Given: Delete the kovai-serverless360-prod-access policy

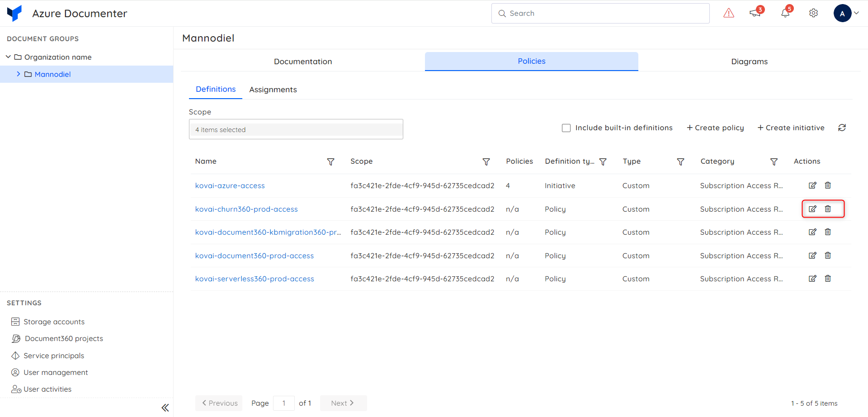Looking at the screenshot, I should pyautogui.click(x=828, y=278).
